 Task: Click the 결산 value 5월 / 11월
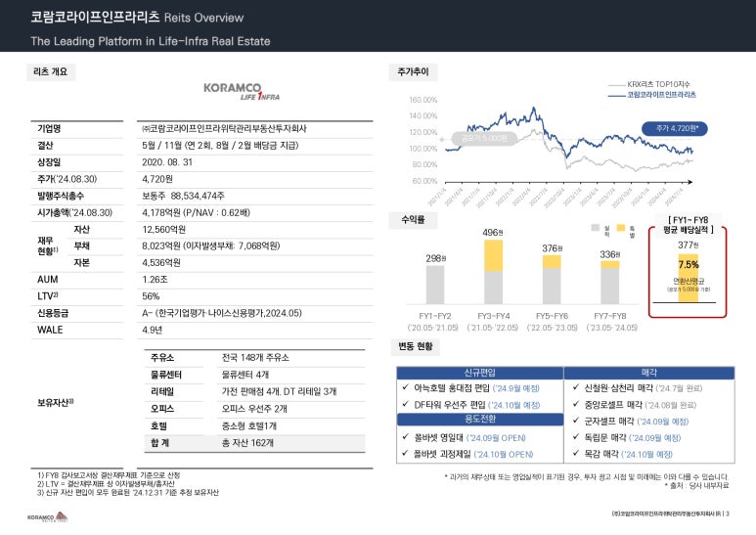[220, 146]
